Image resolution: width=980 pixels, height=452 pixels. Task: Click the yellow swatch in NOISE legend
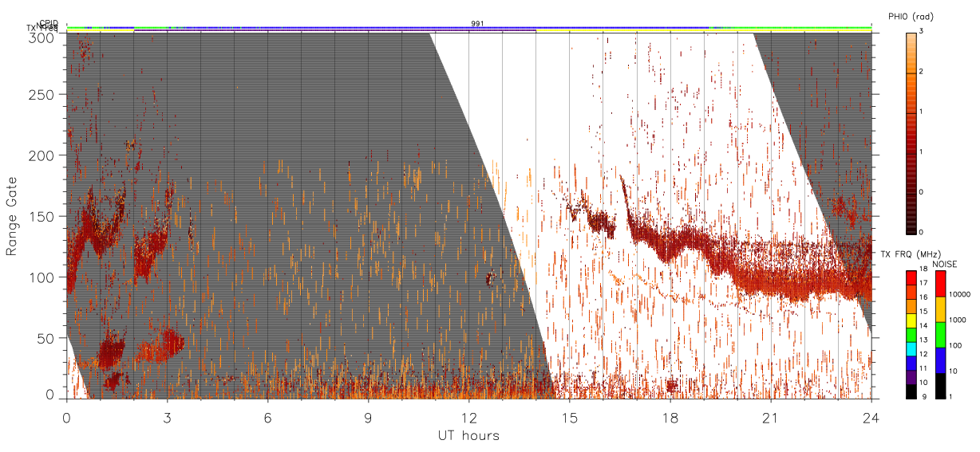(941, 309)
